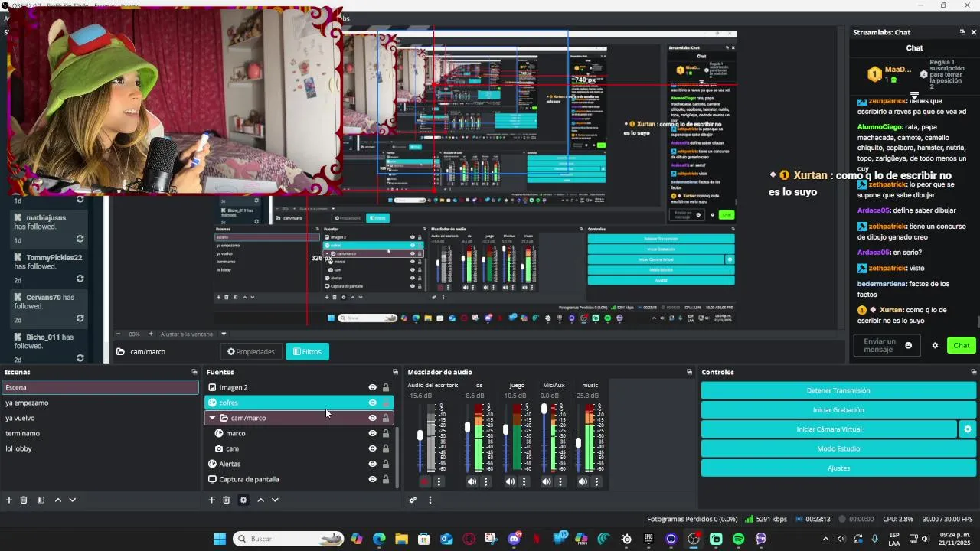
Task: Pop out the Controles dock
Action: point(974,372)
